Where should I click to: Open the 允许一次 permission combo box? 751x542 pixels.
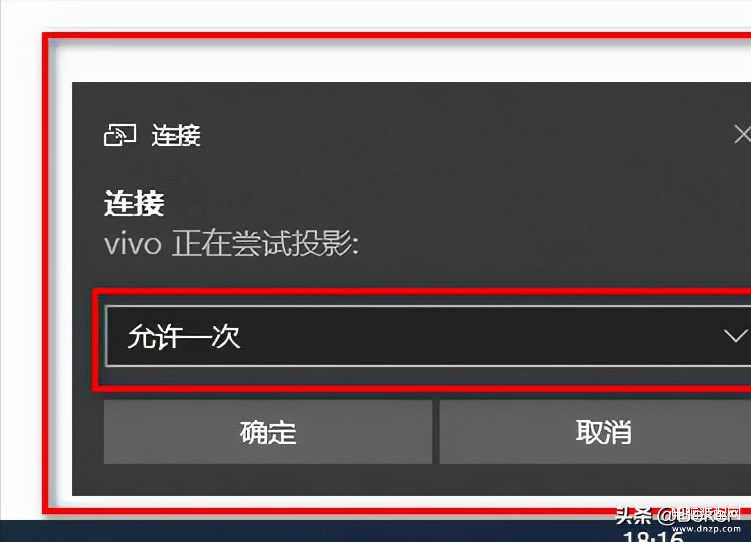click(x=428, y=336)
